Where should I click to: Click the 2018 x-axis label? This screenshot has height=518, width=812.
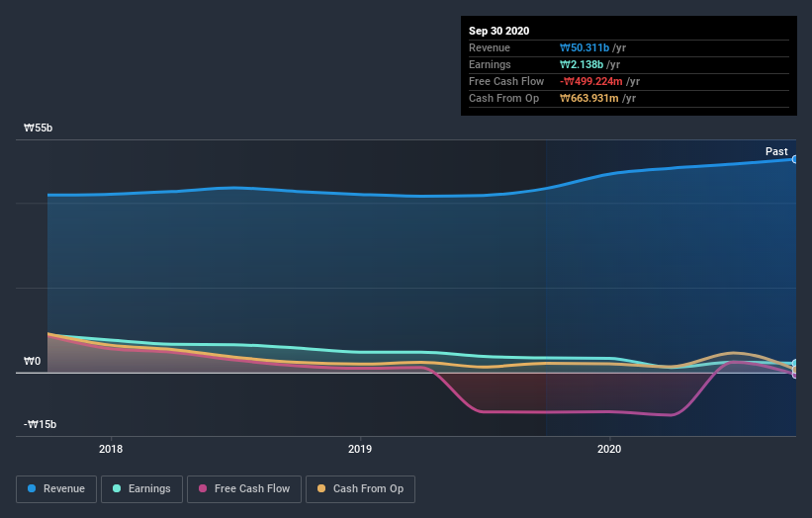(x=111, y=449)
